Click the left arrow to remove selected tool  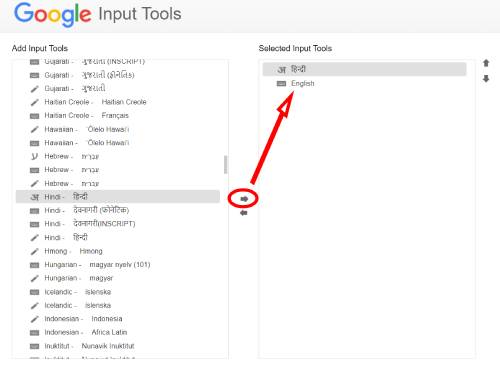point(244,213)
